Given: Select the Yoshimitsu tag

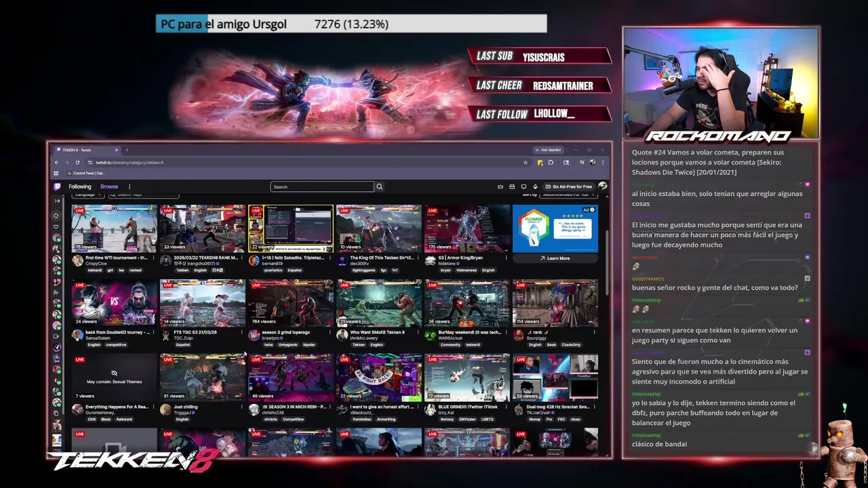Looking at the screenshot, I should click(362, 420).
